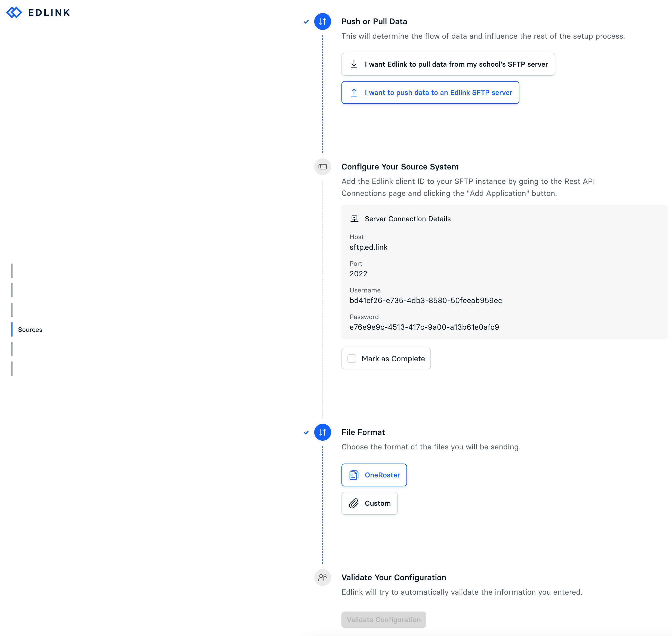Open the Sources sidebar item

[30, 329]
